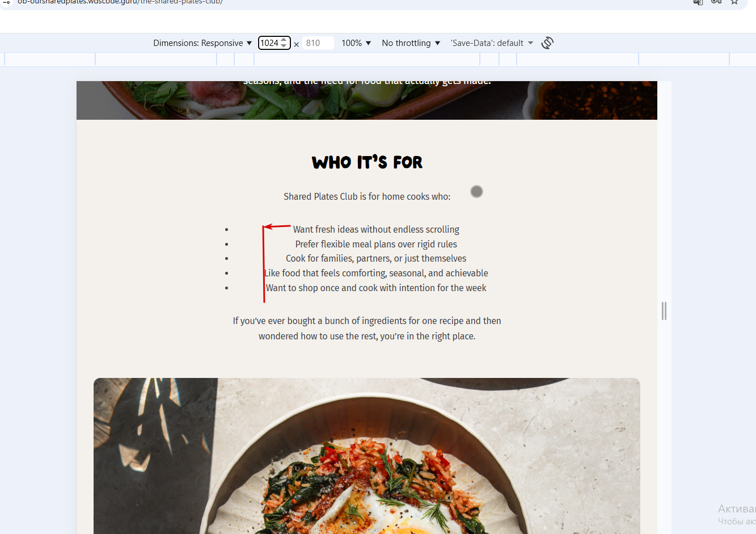
Task: Bookmark this page with the star icon
Action: [734, 2]
